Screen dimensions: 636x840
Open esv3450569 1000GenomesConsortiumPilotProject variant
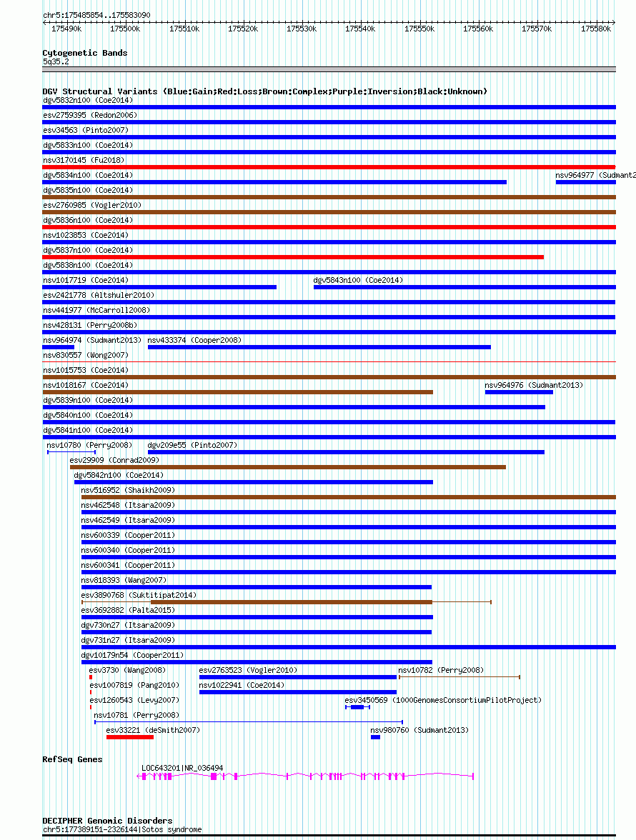tap(357, 707)
